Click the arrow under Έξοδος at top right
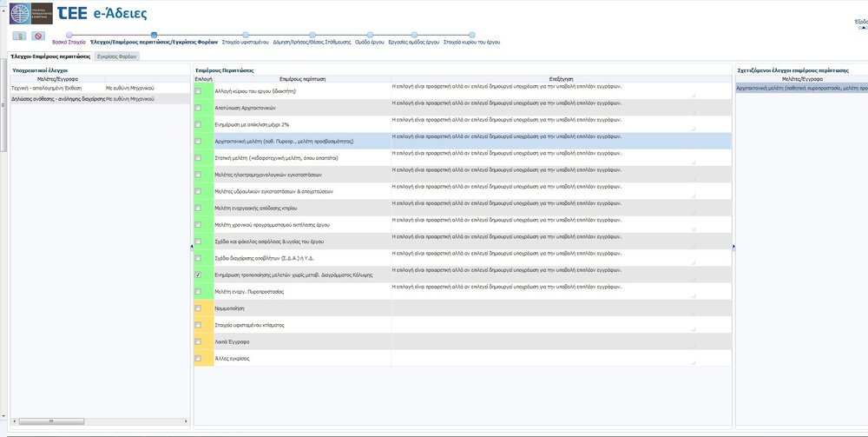This screenshot has width=868, height=437. (x=862, y=28)
